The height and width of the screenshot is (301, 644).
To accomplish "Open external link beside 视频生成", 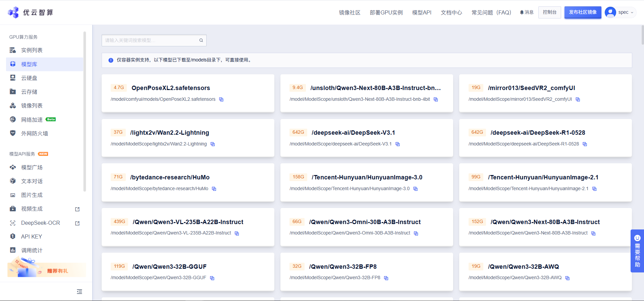I will (77, 209).
